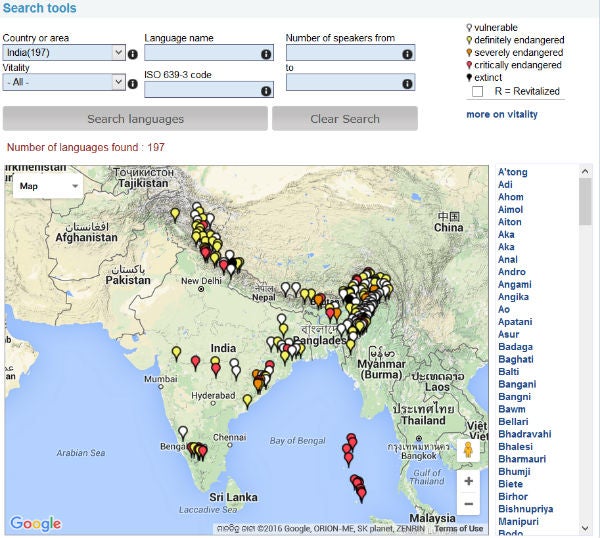Viewport: 600px width, 538px height.
Task: Open Terms of Use link on map
Action: 458,528
